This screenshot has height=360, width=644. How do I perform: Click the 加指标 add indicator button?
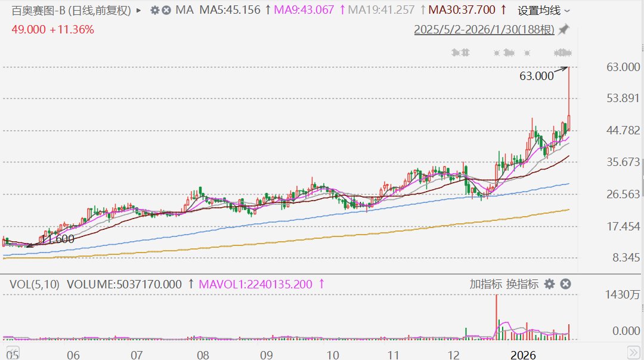(485, 284)
